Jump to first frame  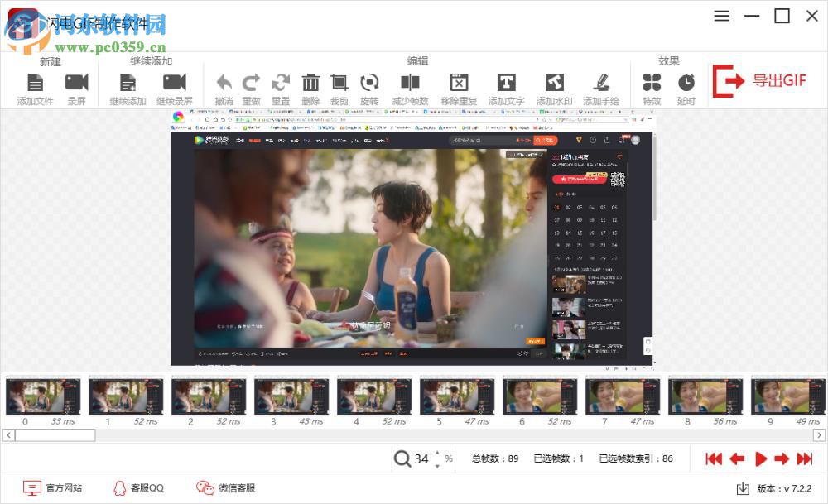714,458
